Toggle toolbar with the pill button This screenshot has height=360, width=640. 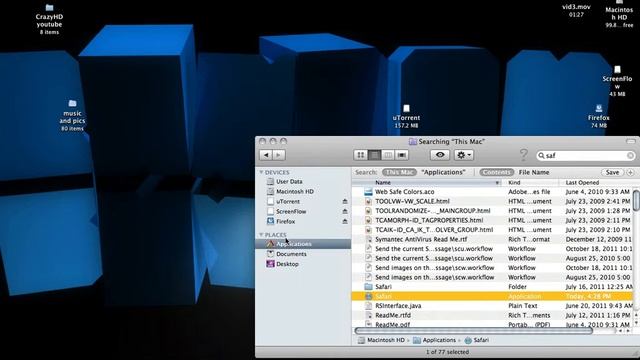click(631, 141)
